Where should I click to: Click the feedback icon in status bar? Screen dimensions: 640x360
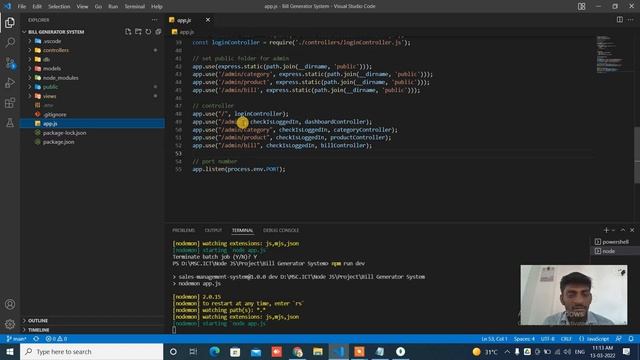tap(619, 339)
